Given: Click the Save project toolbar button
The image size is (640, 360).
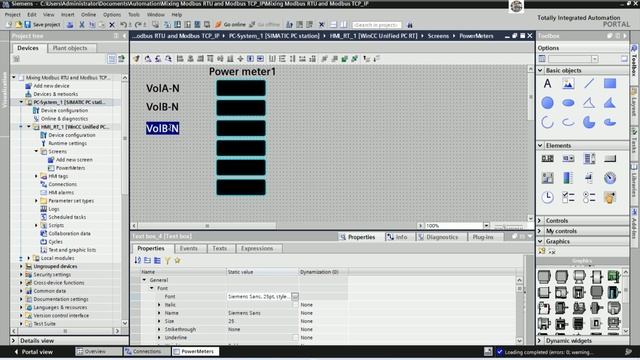Looking at the screenshot, I should click(x=42, y=24).
